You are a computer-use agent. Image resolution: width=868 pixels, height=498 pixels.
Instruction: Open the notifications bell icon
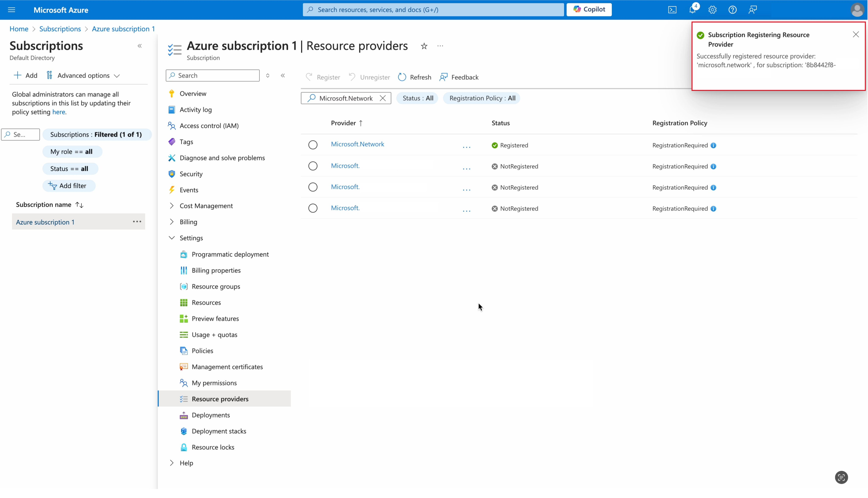(x=692, y=10)
